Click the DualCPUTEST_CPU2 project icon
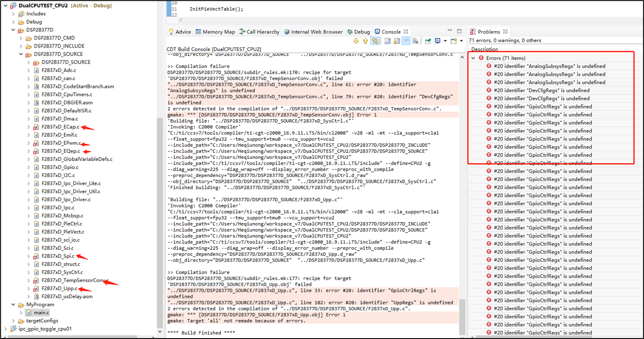Image resolution: width=644 pixels, height=339 pixels. pyautogui.click(x=13, y=6)
